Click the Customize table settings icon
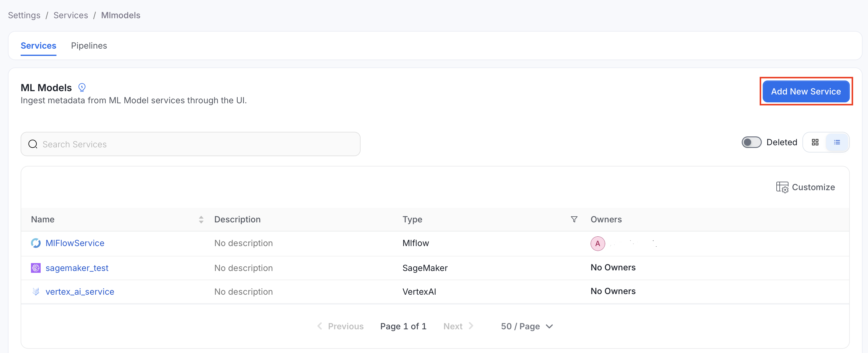 point(782,187)
